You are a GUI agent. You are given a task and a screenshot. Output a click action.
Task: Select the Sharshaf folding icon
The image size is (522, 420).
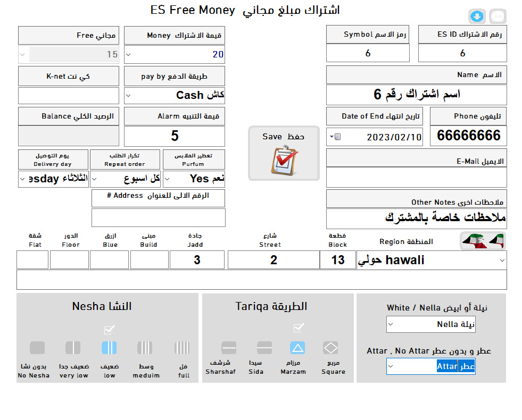[229, 348]
